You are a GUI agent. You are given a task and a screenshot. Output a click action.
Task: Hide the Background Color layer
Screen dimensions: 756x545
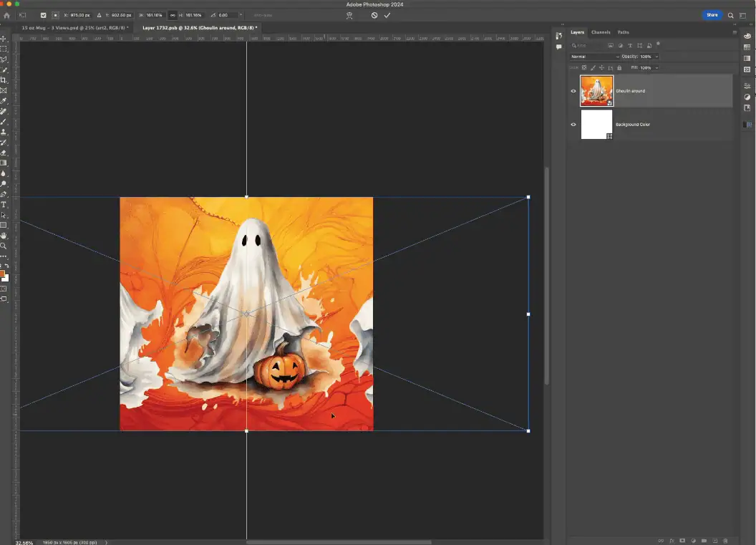(x=573, y=125)
